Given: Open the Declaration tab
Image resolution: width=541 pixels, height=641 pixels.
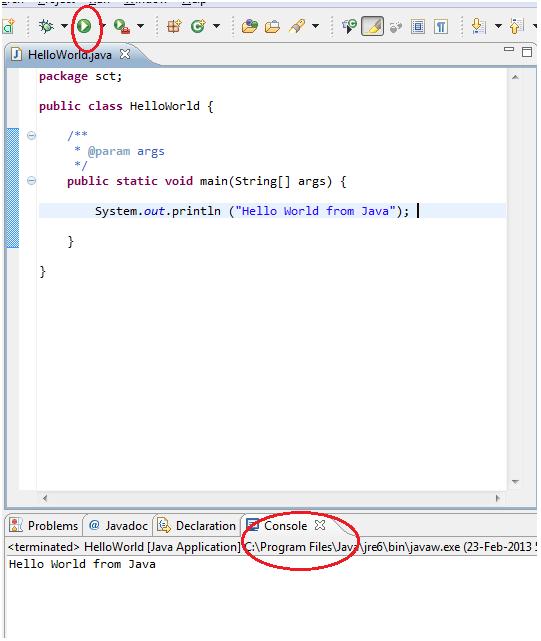Looking at the screenshot, I should click(x=197, y=526).
